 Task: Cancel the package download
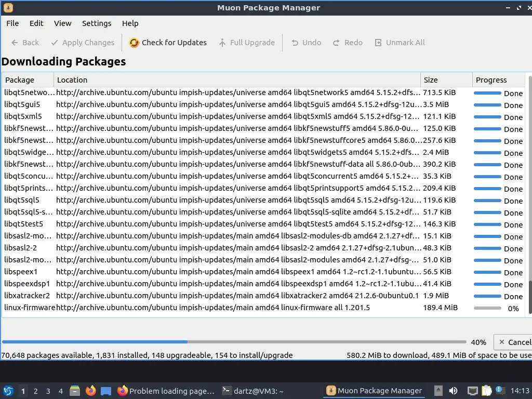[514, 342]
